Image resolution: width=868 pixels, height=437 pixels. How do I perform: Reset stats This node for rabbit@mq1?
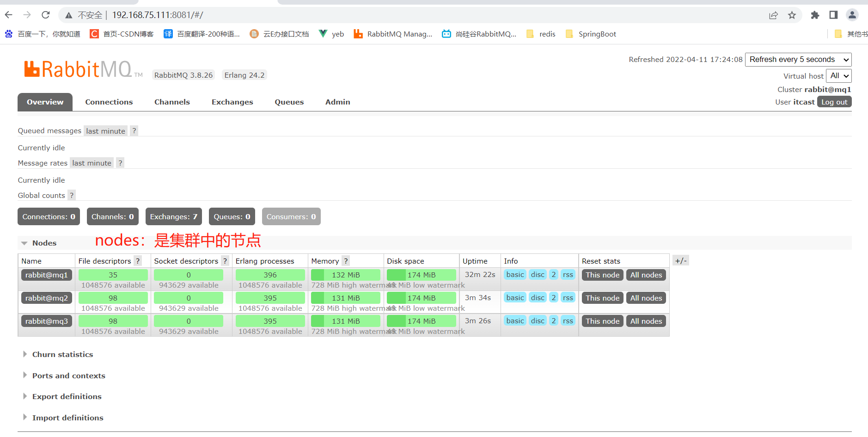click(603, 275)
